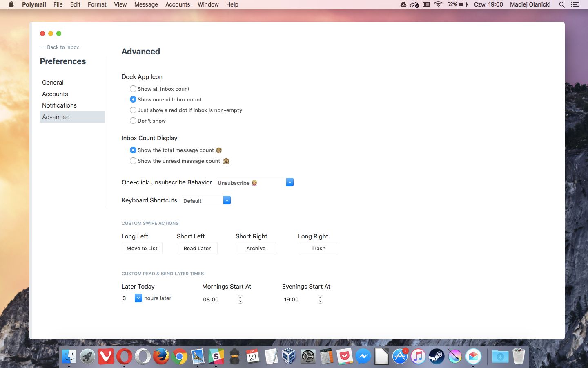This screenshot has width=588, height=368.
Task: Launch Steam from the dock
Action: 437,357
